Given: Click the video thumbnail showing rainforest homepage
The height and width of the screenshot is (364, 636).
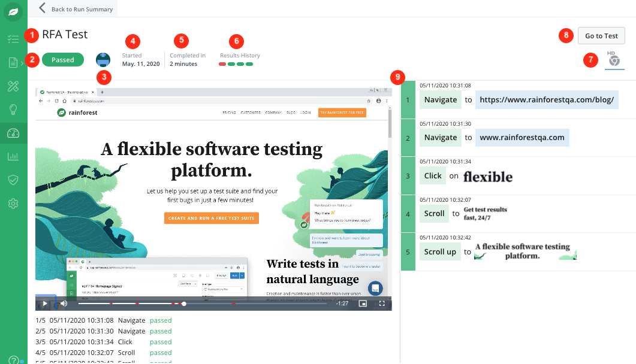Looking at the screenshot, I should point(213,198).
